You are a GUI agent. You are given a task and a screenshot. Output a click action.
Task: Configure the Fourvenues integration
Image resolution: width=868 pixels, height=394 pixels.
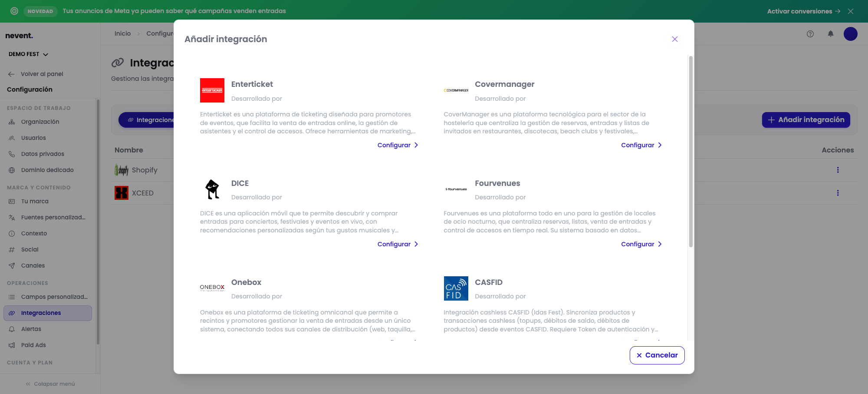point(641,244)
